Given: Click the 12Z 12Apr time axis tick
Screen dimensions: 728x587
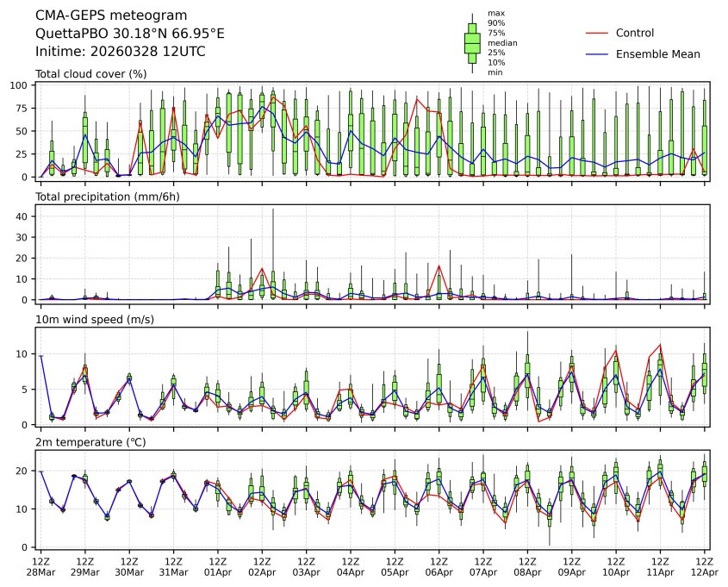Looking at the screenshot, I should (705, 565).
